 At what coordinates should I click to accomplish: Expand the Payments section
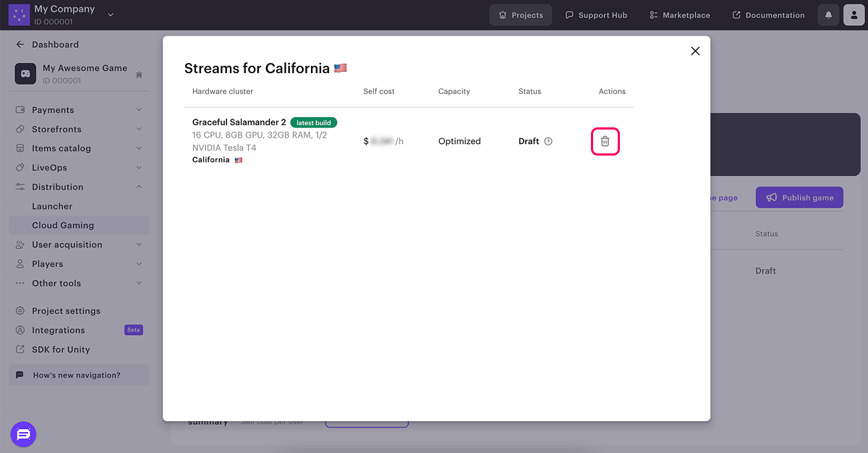139,110
